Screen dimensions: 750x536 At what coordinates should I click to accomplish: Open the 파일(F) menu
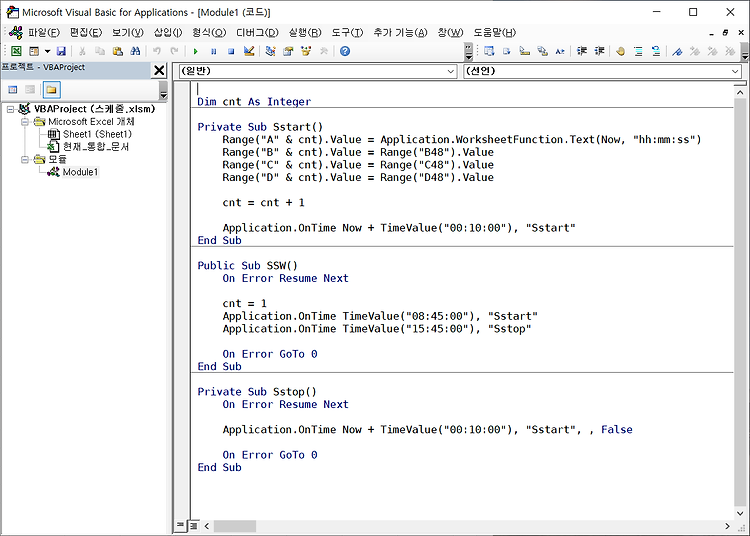(x=44, y=33)
